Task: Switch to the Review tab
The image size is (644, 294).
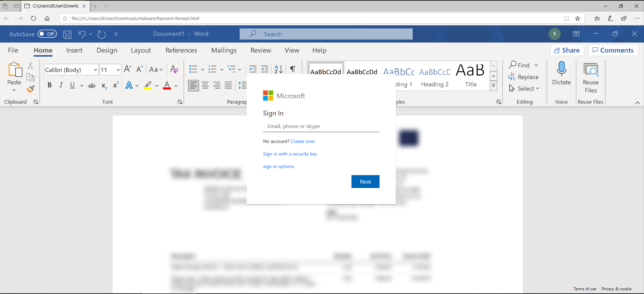Action: pos(261,50)
